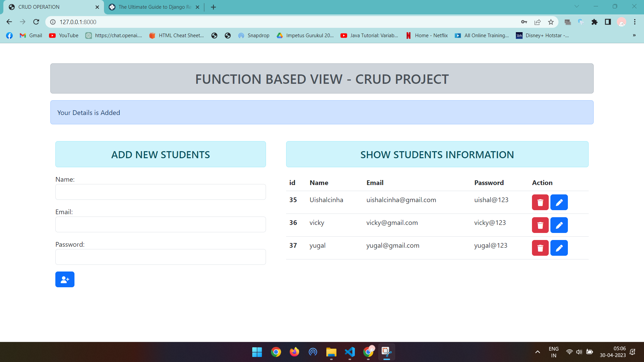Edit Uishalcinha's details via pencil icon

pos(559,202)
